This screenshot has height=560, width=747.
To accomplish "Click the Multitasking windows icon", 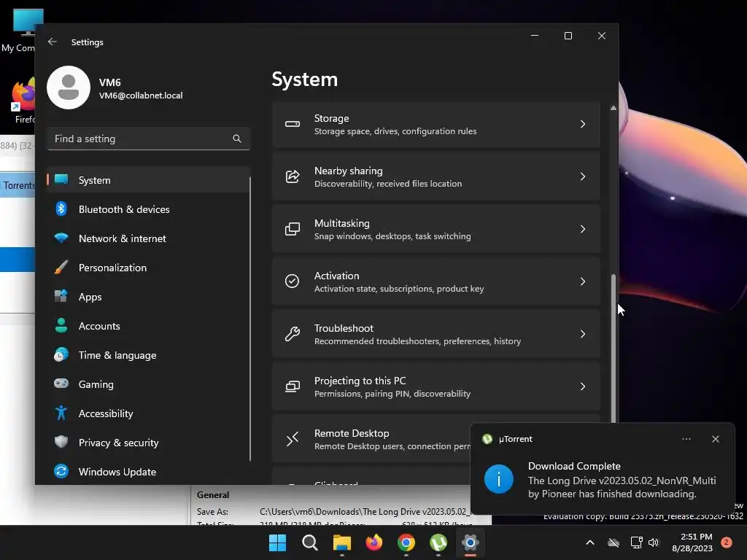I will coord(293,229).
